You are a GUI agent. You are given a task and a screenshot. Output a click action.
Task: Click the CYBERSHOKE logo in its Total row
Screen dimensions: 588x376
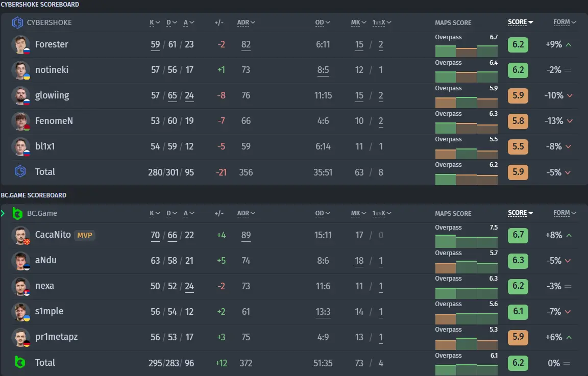click(x=20, y=171)
